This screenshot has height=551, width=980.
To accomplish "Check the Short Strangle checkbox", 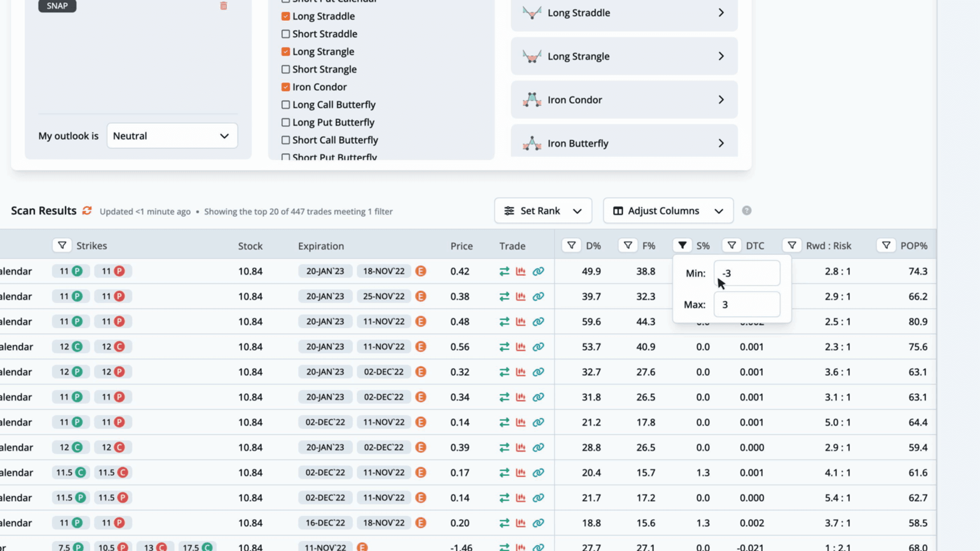I will coord(286,69).
